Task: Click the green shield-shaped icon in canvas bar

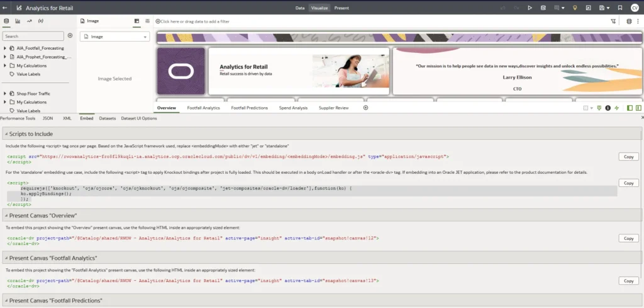Action: click(x=599, y=108)
